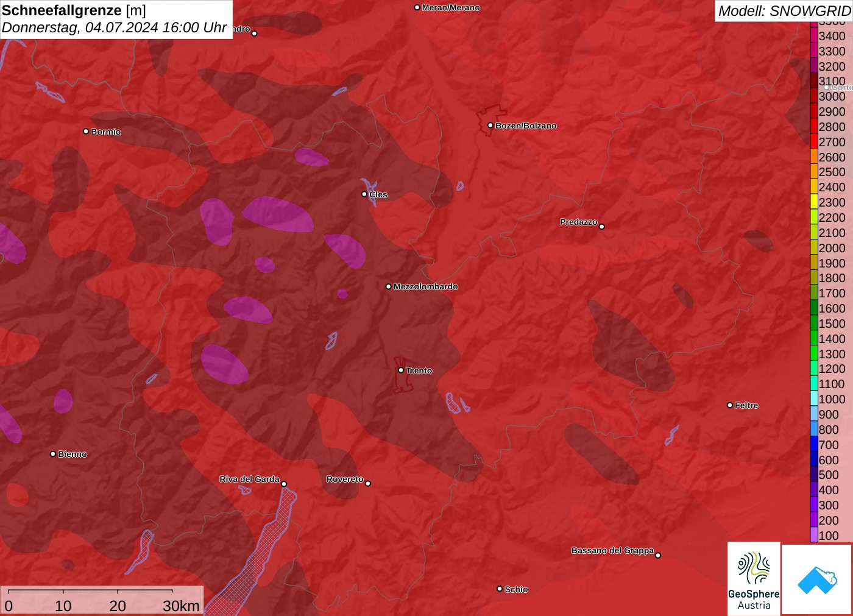Pick the 700 blue legend swatch

point(814,444)
